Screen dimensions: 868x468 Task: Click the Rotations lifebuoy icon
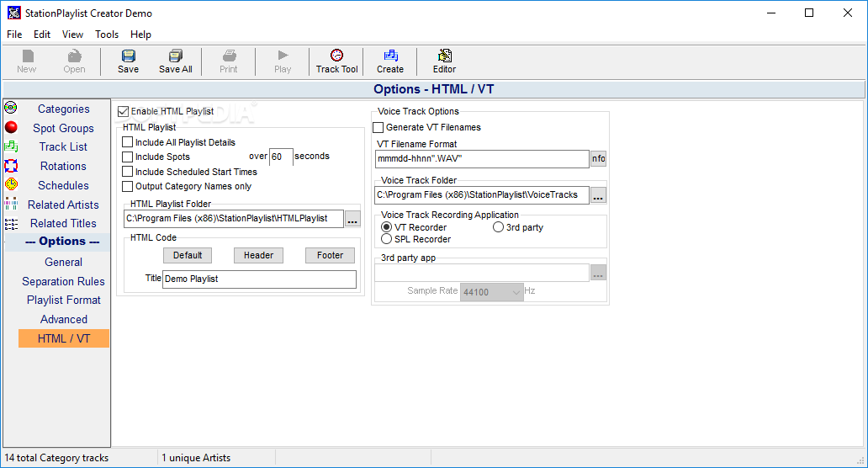pos(11,166)
